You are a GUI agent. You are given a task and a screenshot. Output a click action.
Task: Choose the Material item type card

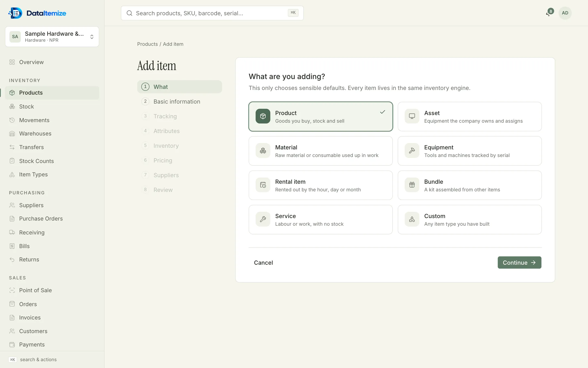pyautogui.click(x=320, y=151)
